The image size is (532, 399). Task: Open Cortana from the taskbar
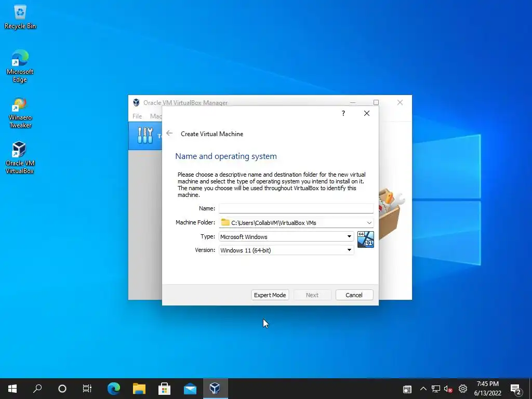click(x=62, y=389)
